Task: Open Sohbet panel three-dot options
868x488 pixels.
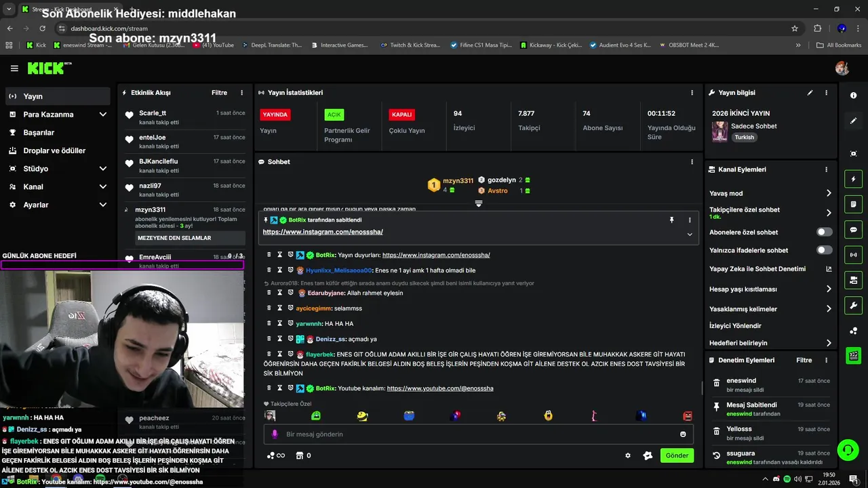Action: (x=692, y=162)
